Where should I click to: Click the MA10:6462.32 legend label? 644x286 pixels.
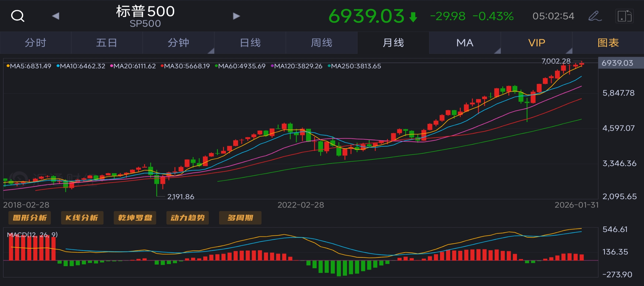coord(81,66)
